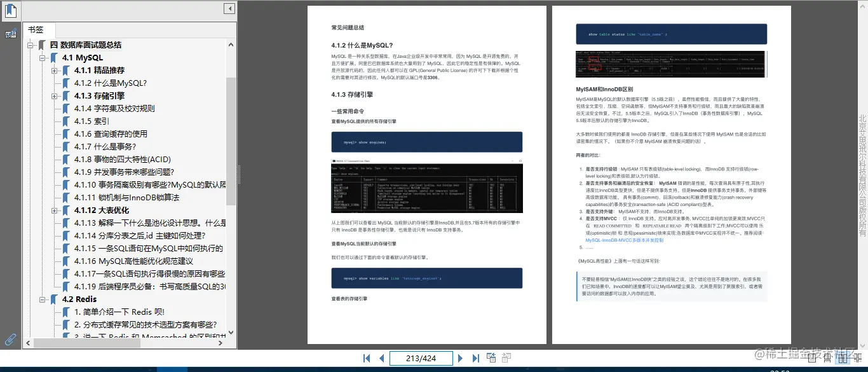
Task: Open bookmark 4.1.14 分库分表之后
Action: click(141, 236)
